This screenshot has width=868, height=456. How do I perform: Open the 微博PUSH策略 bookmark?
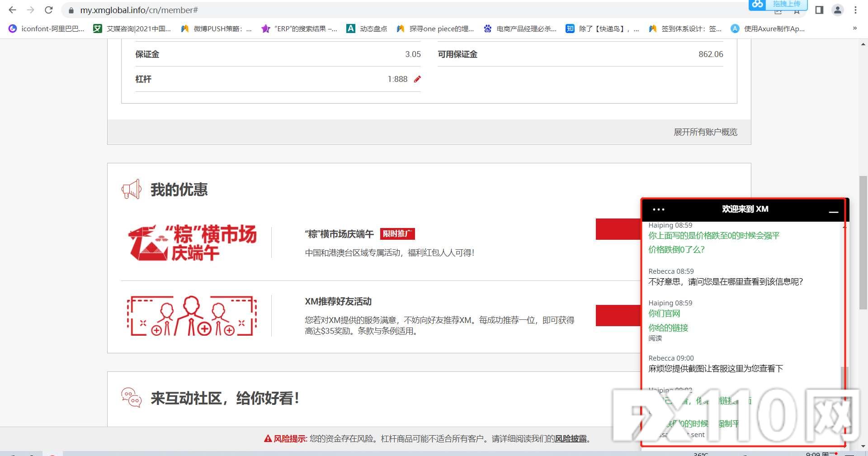(216, 28)
